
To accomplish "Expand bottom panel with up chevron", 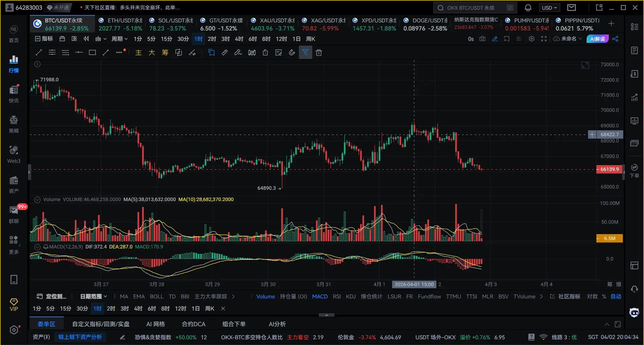I will tap(607, 324).
